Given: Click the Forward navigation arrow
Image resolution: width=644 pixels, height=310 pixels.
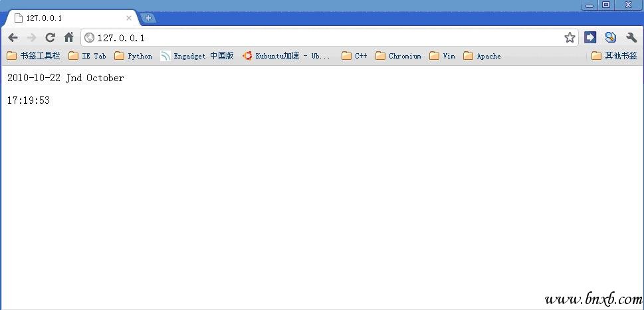Looking at the screenshot, I should point(31,38).
